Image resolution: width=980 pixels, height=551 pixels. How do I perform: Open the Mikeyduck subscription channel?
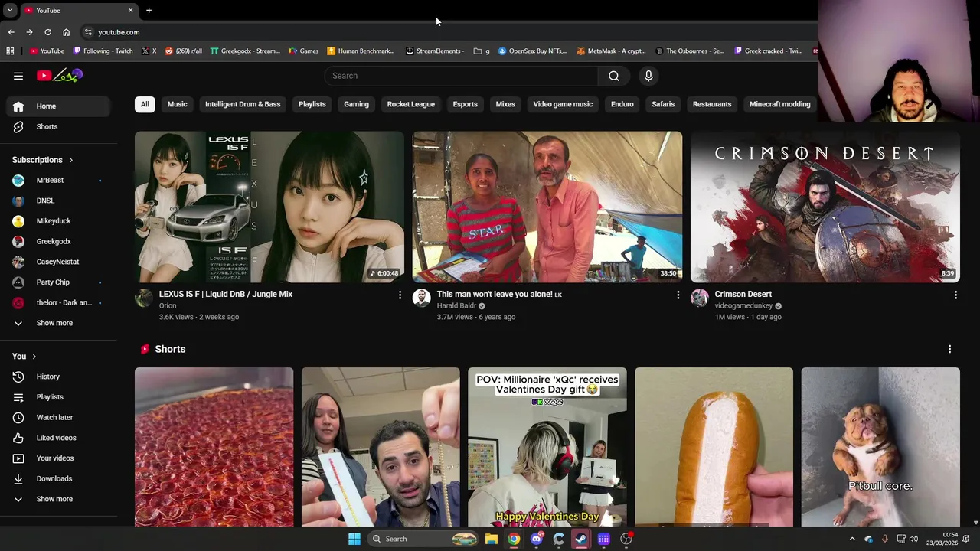pos(58,221)
